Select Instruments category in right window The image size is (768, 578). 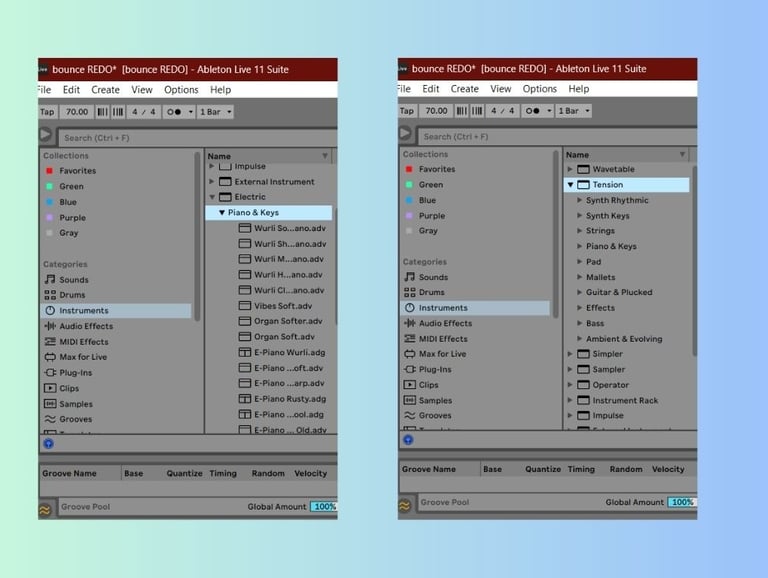click(475, 308)
